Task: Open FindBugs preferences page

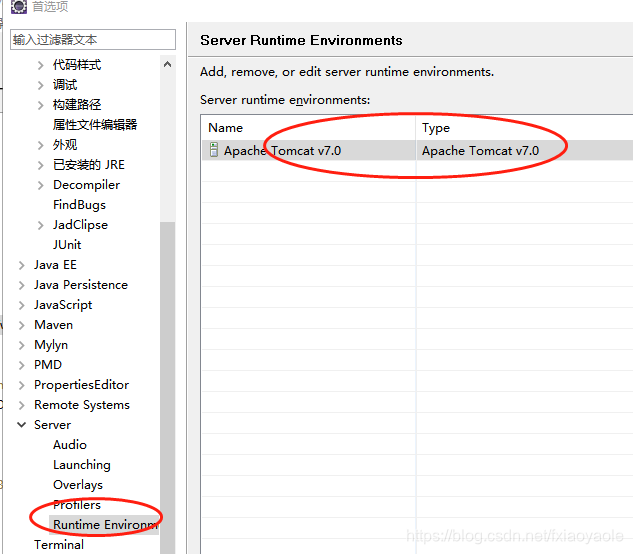Action: coord(80,205)
